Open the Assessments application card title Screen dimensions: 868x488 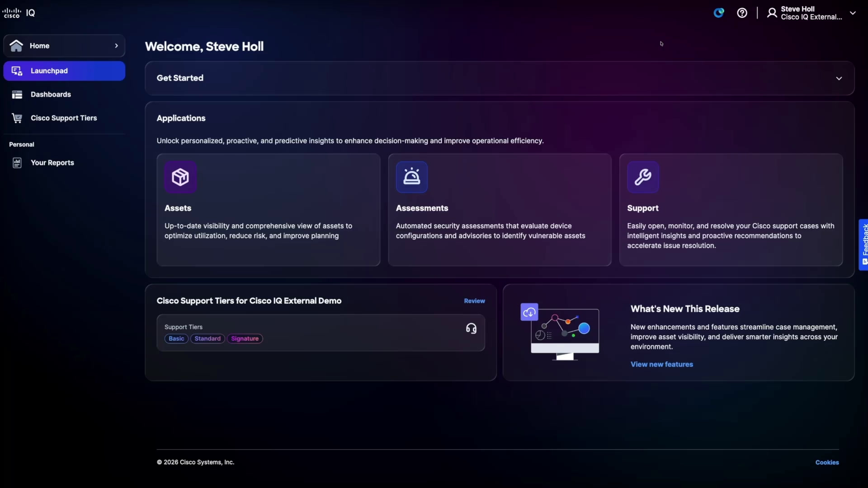coord(422,208)
